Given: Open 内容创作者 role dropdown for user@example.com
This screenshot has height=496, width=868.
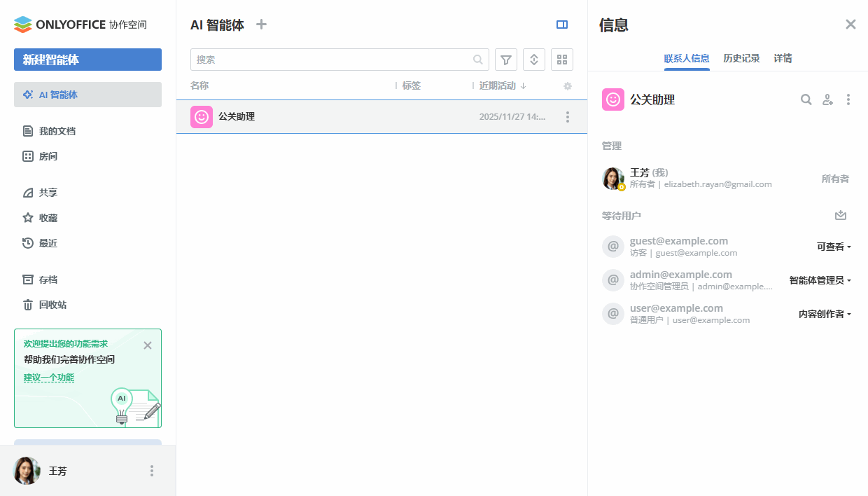Looking at the screenshot, I should pos(825,314).
